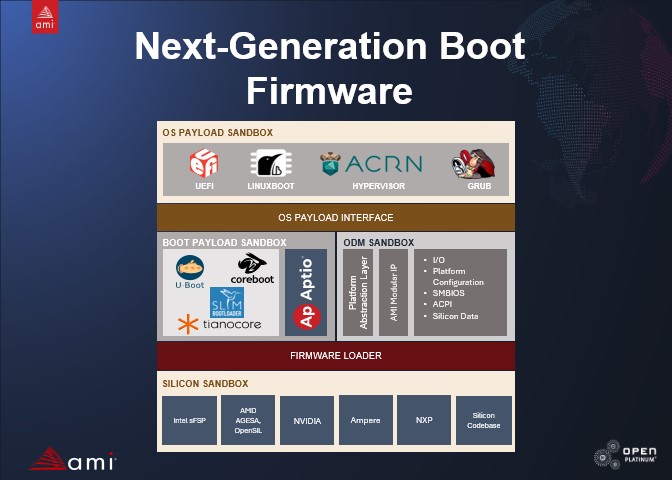Click the 'Platform Configuration' bullet item
This screenshot has height=480, width=672.
[458, 277]
